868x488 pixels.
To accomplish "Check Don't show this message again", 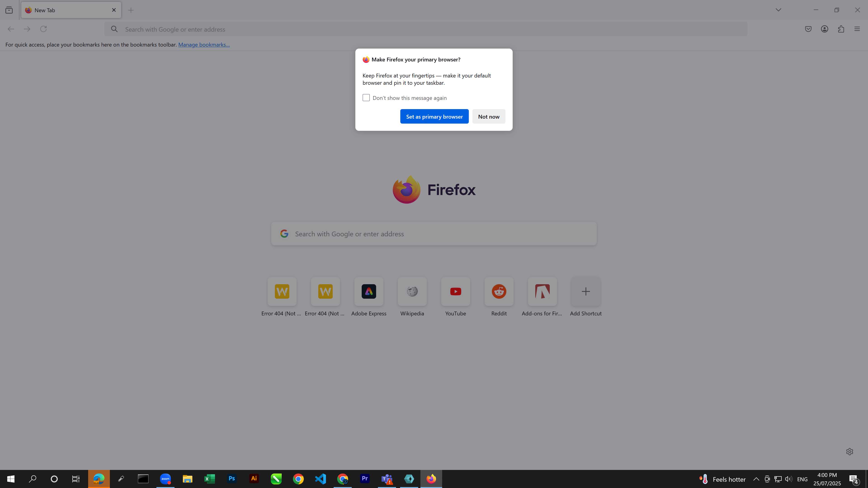I will click(366, 98).
